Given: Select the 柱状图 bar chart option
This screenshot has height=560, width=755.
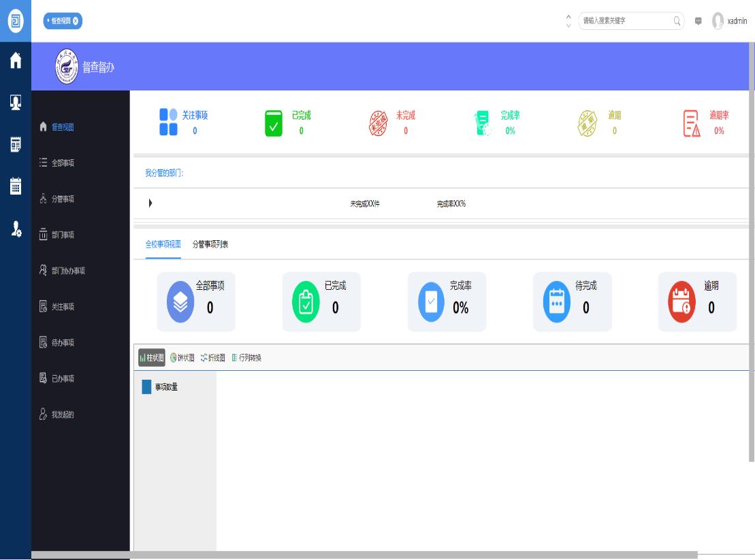Looking at the screenshot, I should tap(151, 358).
